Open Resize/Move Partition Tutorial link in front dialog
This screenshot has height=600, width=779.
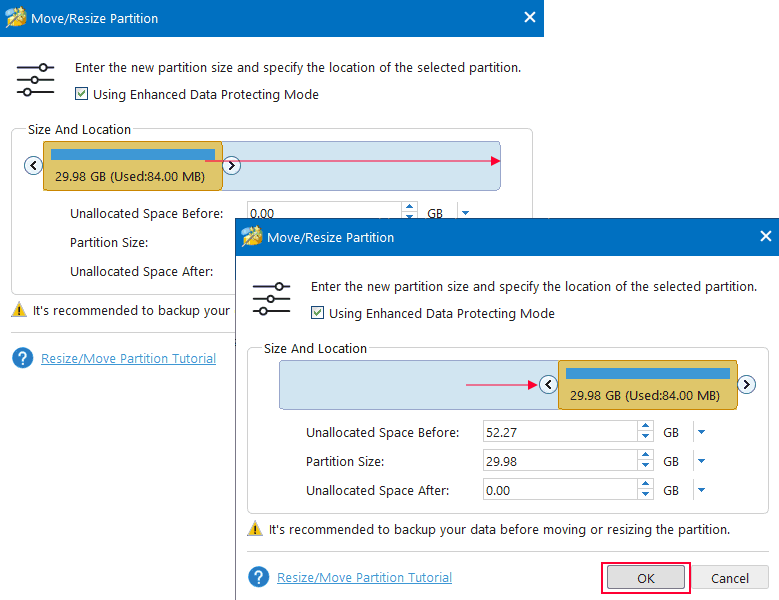pos(364,577)
